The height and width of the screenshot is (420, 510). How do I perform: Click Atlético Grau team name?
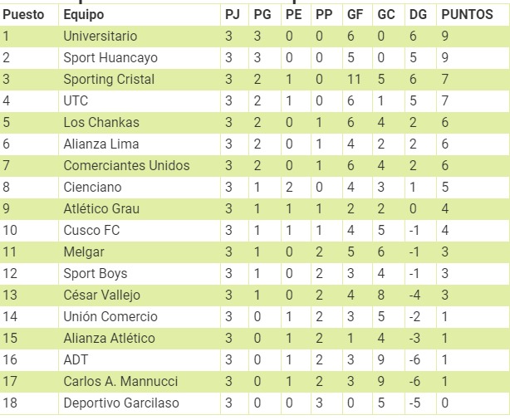pos(101,209)
